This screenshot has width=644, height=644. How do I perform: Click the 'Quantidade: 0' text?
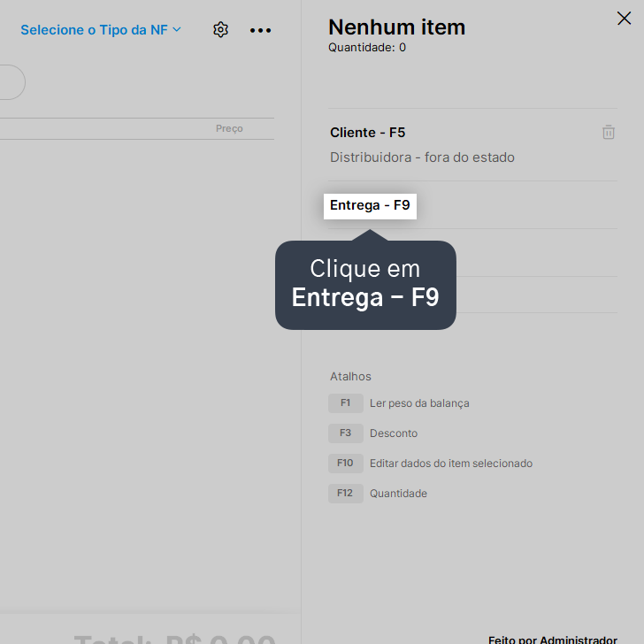pyautogui.click(x=367, y=48)
